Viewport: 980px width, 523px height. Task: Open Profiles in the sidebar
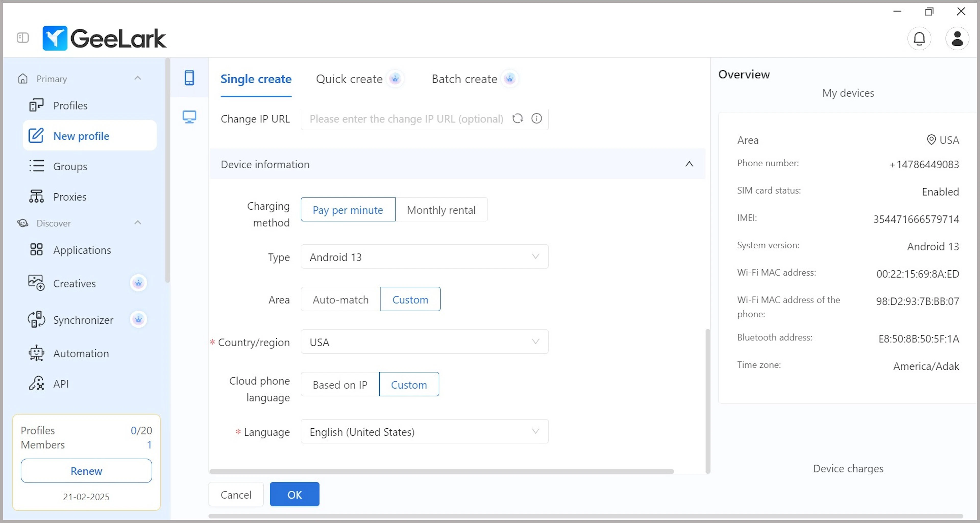[90, 105]
